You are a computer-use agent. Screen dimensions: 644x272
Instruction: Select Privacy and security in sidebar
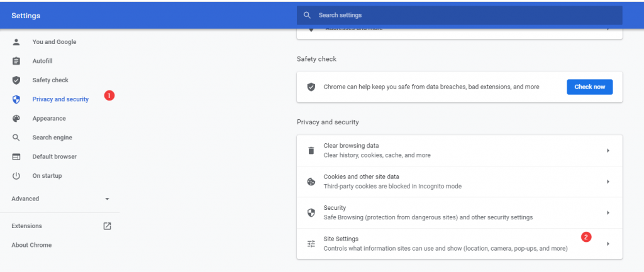point(60,99)
